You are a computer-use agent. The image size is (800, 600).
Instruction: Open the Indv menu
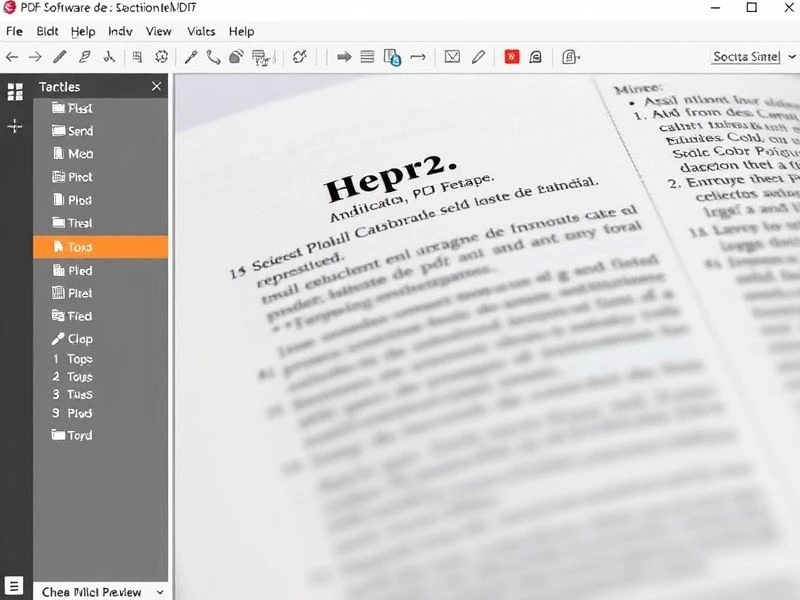point(120,32)
